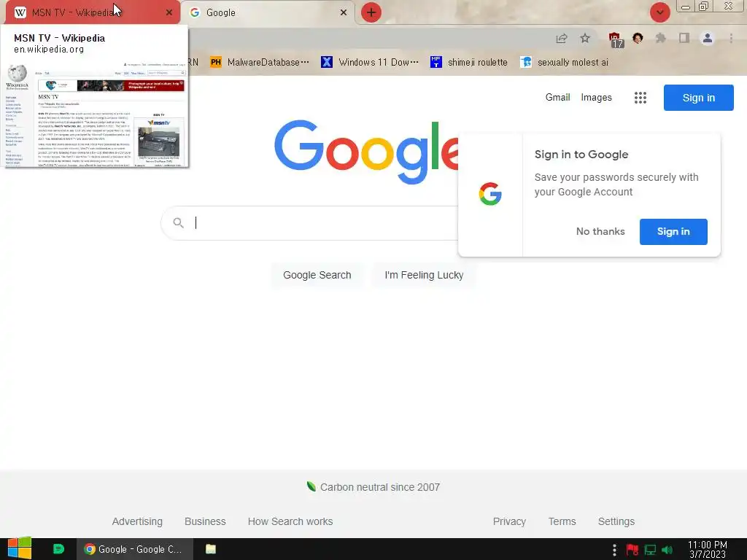747x560 pixels.
Task: Click the blue X favicon for Windows 11 bookmark
Action: pyautogui.click(x=327, y=63)
